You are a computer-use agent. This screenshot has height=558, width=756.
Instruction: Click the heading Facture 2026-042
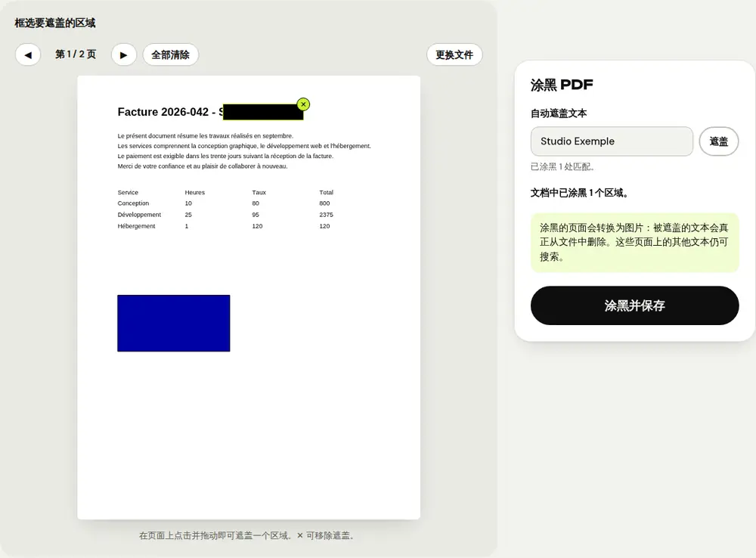163,112
